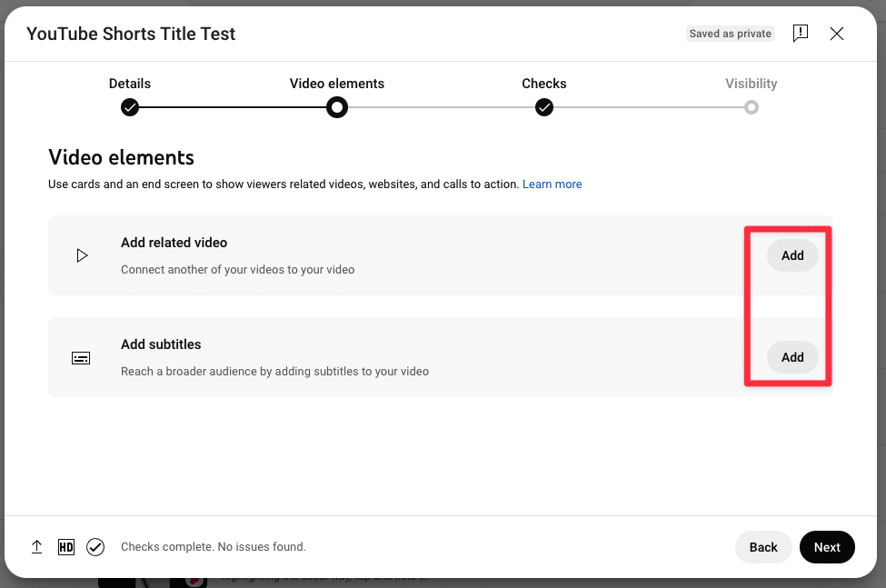Click the Video elements section heading

click(121, 157)
